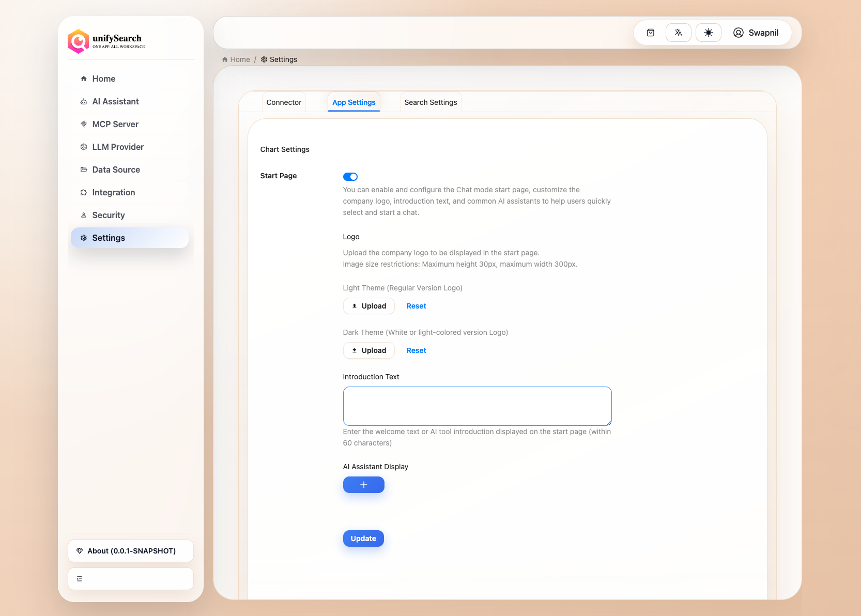Collapse the sidebar with bottom menu icon

[79, 578]
